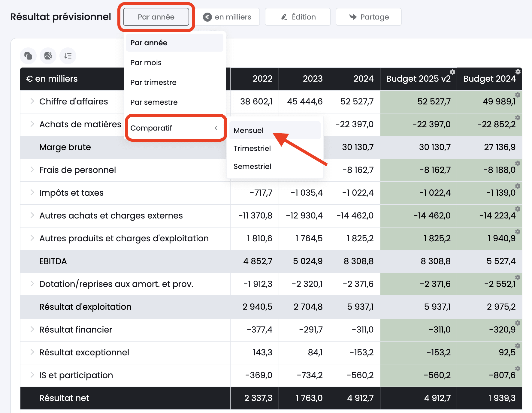Click the Partage button

pos(369,17)
